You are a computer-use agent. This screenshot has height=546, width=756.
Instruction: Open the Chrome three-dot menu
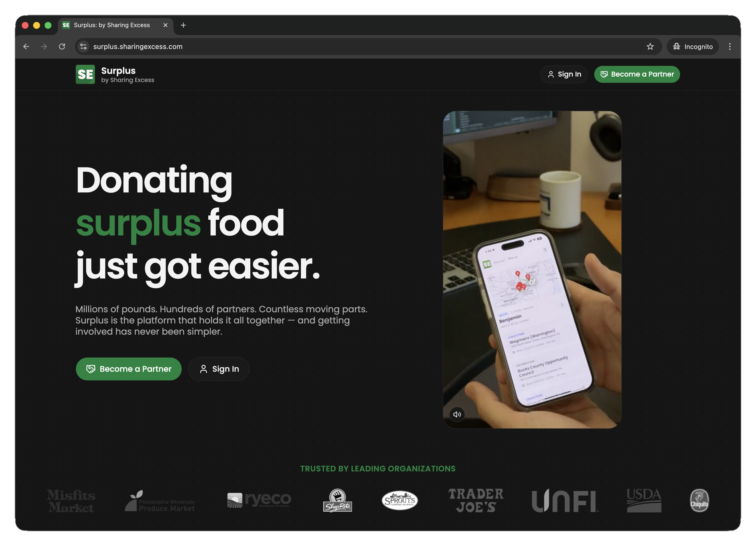[730, 47]
